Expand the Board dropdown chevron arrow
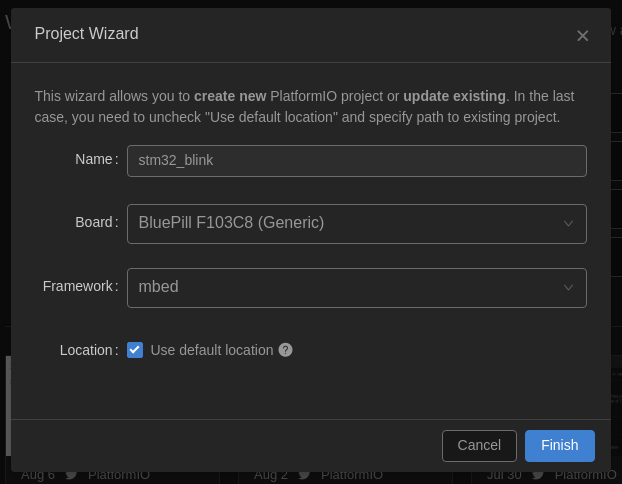This screenshot has width=622, height=484. click(x=568, y=224)
